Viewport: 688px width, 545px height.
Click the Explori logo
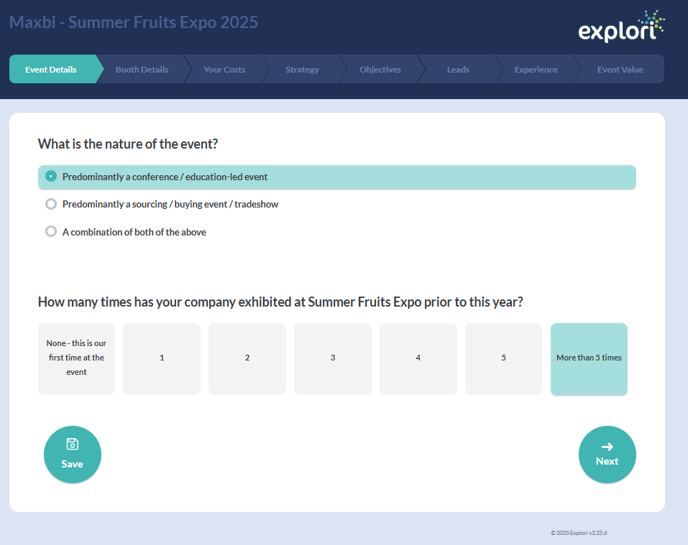621,26
